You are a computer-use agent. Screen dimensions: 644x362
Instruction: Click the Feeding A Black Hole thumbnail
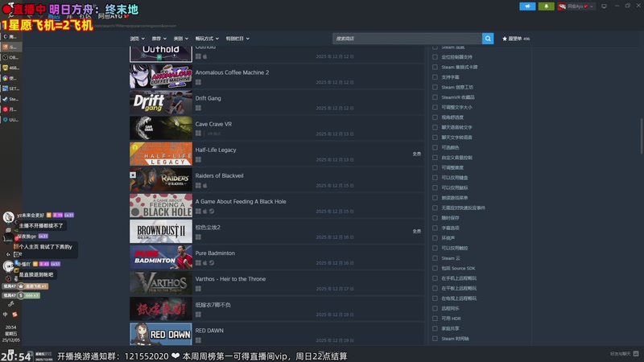click(x=161, y=205)
